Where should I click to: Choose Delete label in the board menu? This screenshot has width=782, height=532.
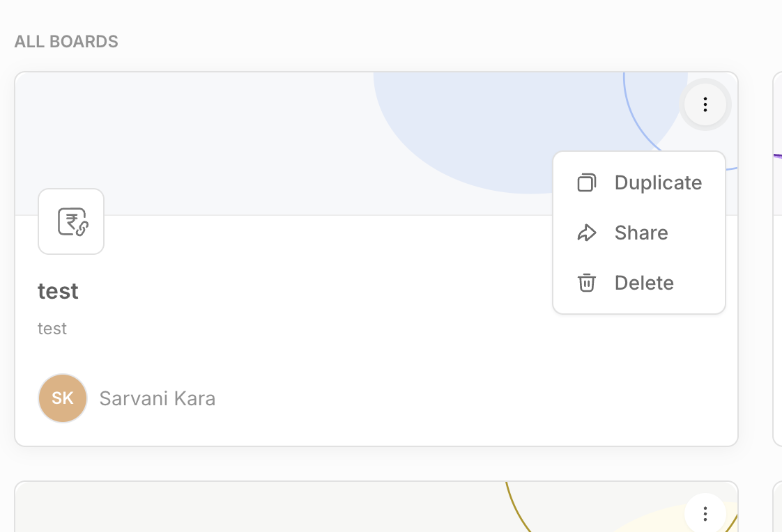(x=644, y=283)
